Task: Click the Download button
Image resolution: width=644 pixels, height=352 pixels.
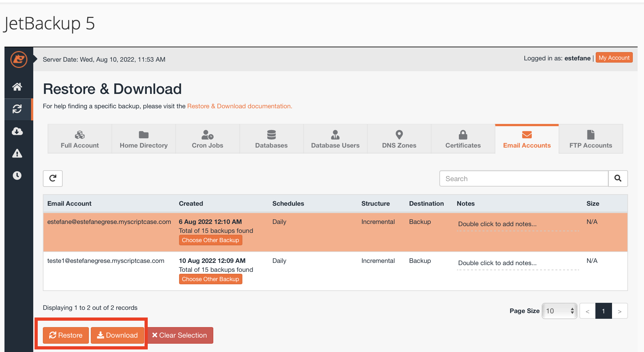Action: pos(117,335)
